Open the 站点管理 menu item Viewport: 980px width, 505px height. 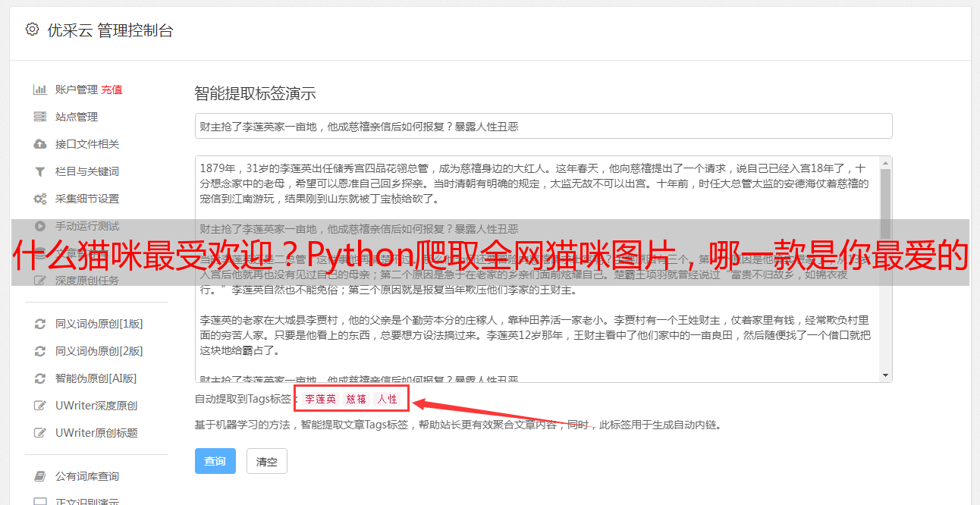click(76, 117)
